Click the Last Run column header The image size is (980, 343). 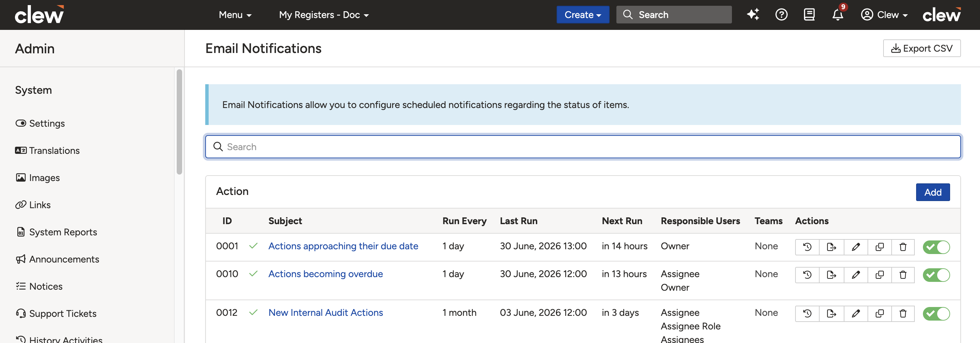[519, 221]
